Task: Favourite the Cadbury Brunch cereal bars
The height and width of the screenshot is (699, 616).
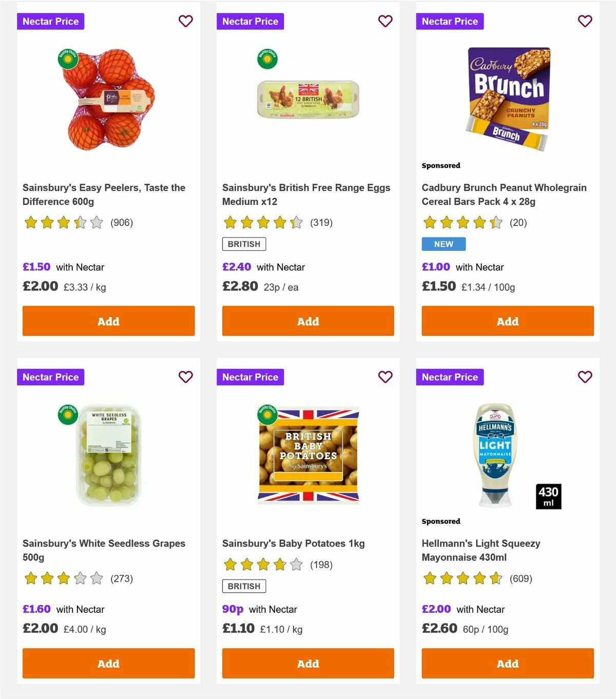Action: (585, 21)
